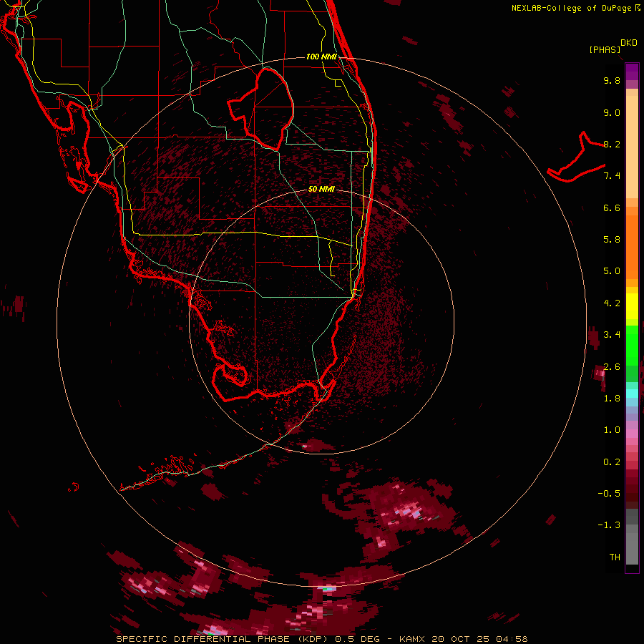The image size is (644, 644).
Task: Click the TH threshold label
Action: point(615,557)
